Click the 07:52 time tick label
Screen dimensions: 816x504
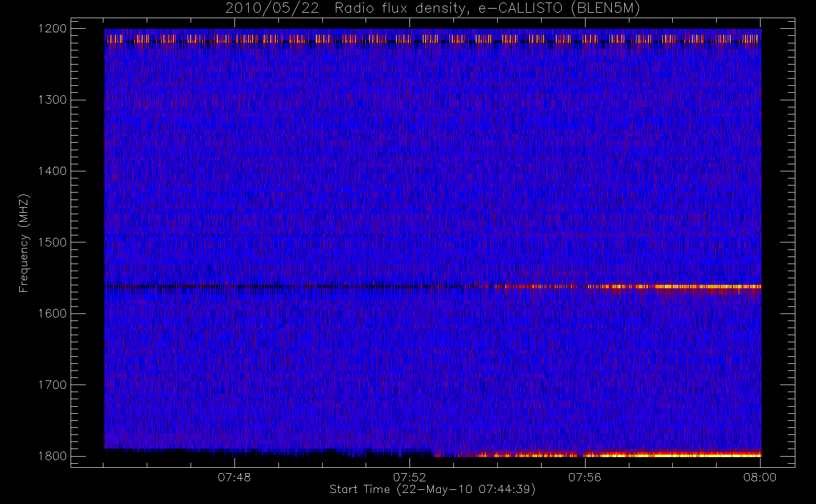click(410, 477)
